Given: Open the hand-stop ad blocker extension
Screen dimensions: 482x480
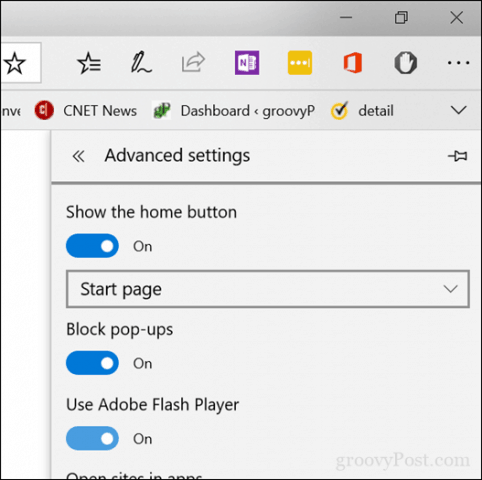Looking at the screenshot, I should point(406,63).
